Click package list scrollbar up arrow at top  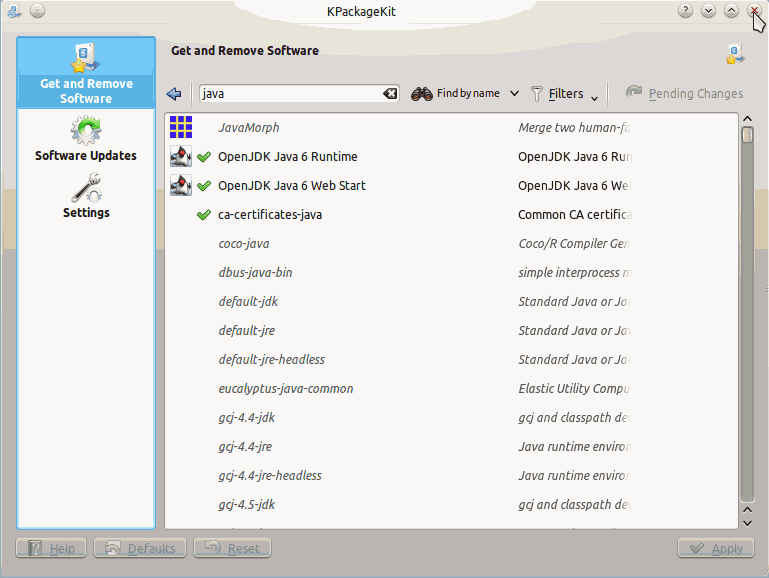click(747, 119)
